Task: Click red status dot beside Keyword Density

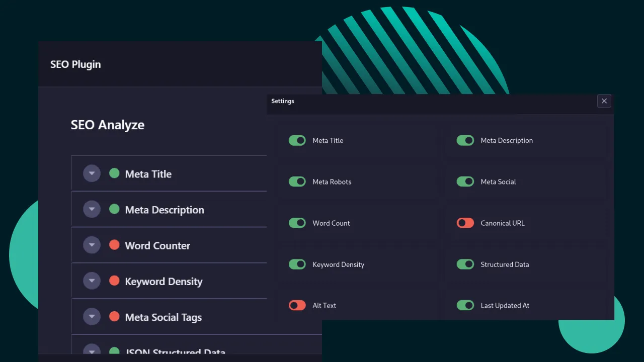Action: tap(114, 281)
